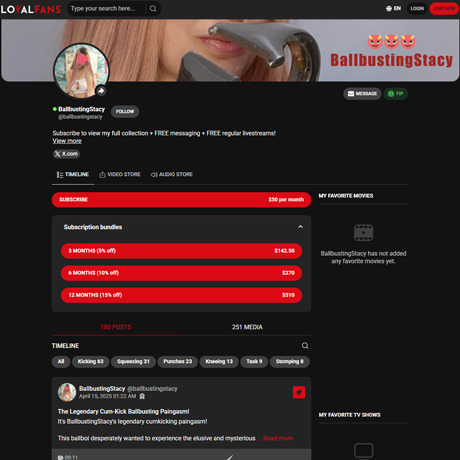This screenshot has height=460, width=460.
Task: Click the post author name BallbustingStacy
Action: 102,389
